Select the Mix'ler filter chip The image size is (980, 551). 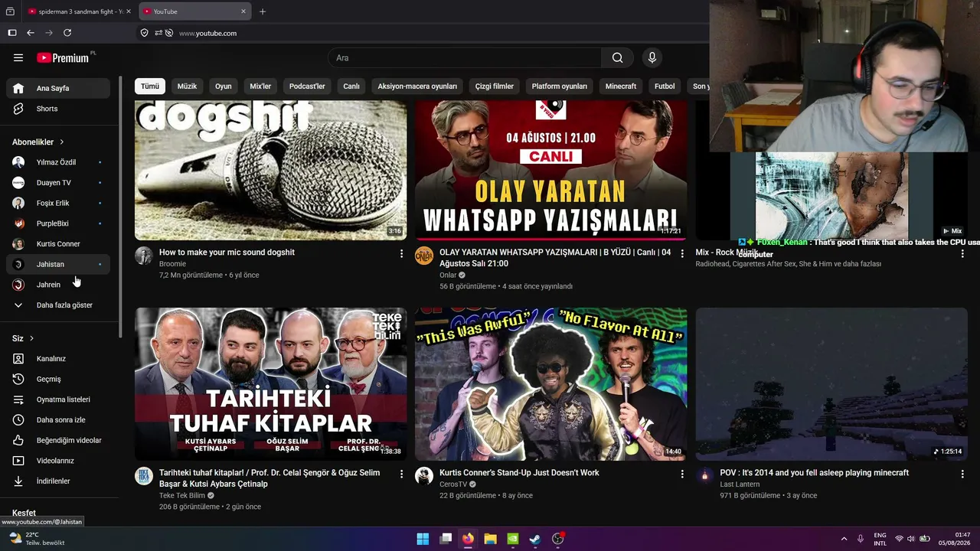260,86
